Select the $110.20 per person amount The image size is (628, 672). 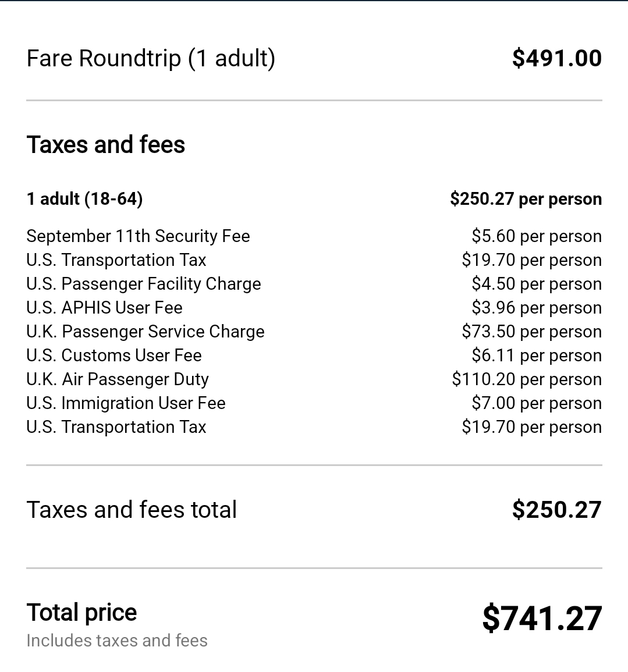(x=527, y=379)
